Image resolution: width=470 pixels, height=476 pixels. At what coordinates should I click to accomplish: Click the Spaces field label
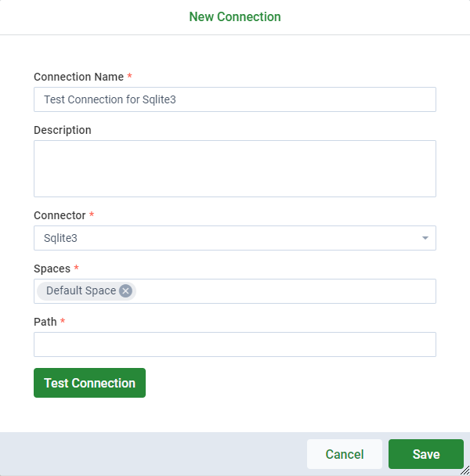click(x=52, y=269)
